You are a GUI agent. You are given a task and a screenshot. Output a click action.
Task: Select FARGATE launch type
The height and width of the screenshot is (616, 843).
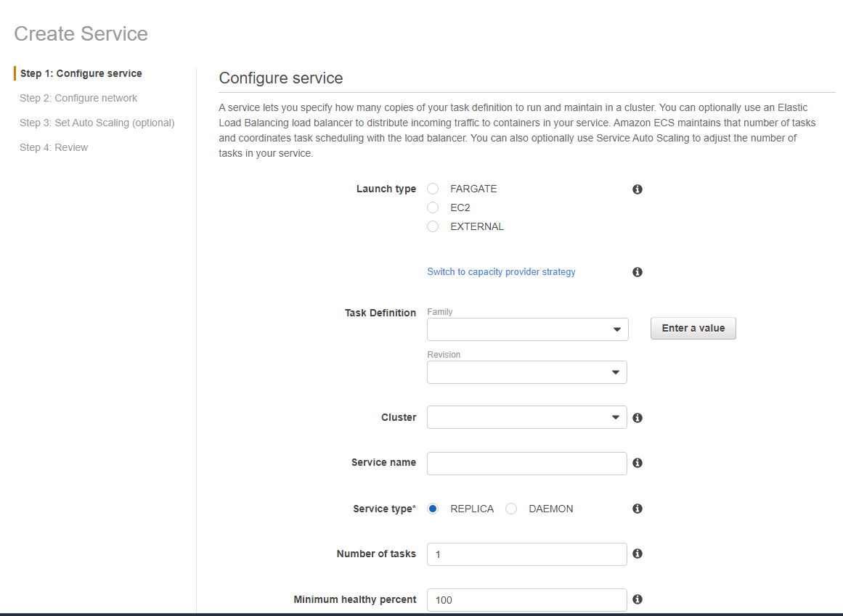pyautogui.click(x=433, y=189)
